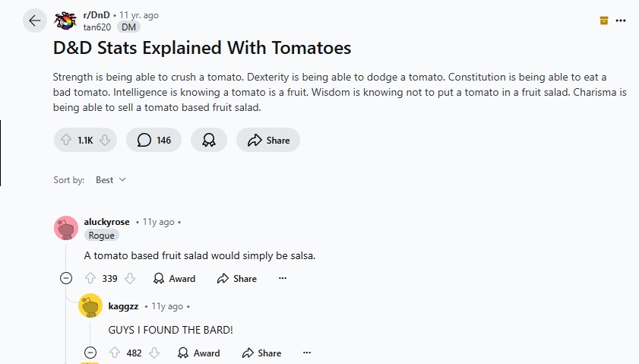Open the r/DnD subreddit avatar
Screen dimensions: 639x364
(x=65, y=21)
